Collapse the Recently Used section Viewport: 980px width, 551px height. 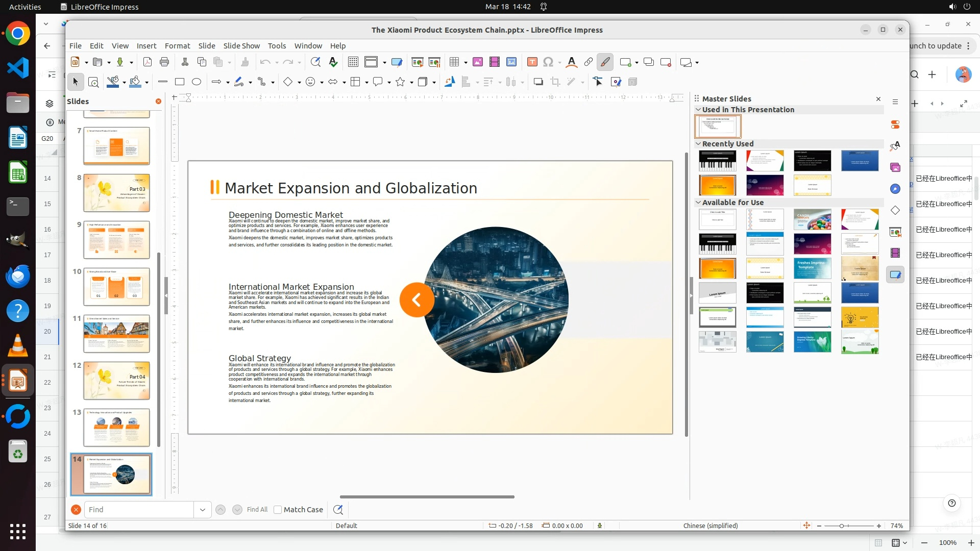click(x=698, y=144)
